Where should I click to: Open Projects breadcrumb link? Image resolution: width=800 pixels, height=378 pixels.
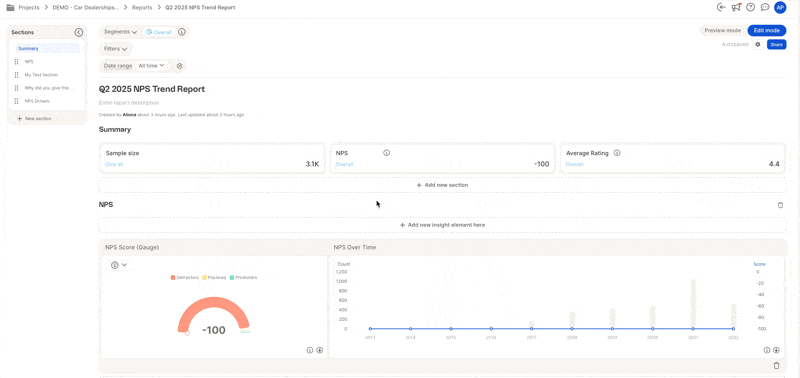pyautogui.click(x=29, y=8)
